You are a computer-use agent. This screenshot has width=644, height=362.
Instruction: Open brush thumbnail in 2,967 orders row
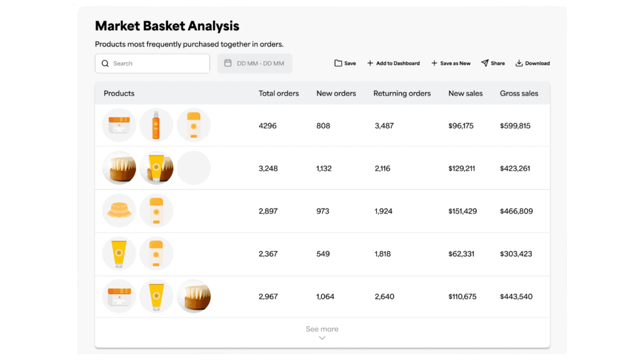click(193, 296)
